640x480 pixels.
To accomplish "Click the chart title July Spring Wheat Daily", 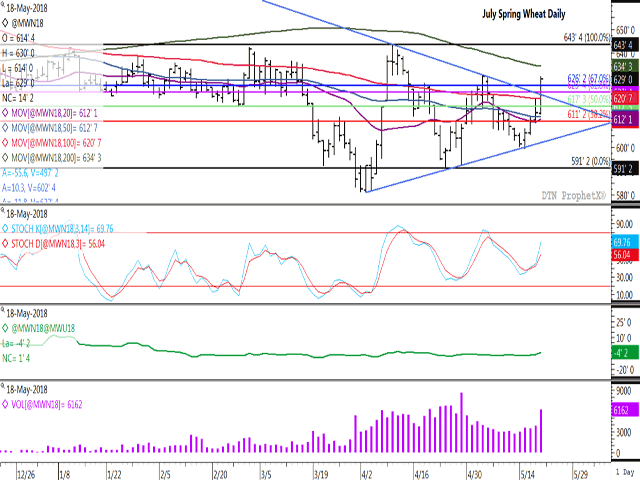I will [524, 14].
